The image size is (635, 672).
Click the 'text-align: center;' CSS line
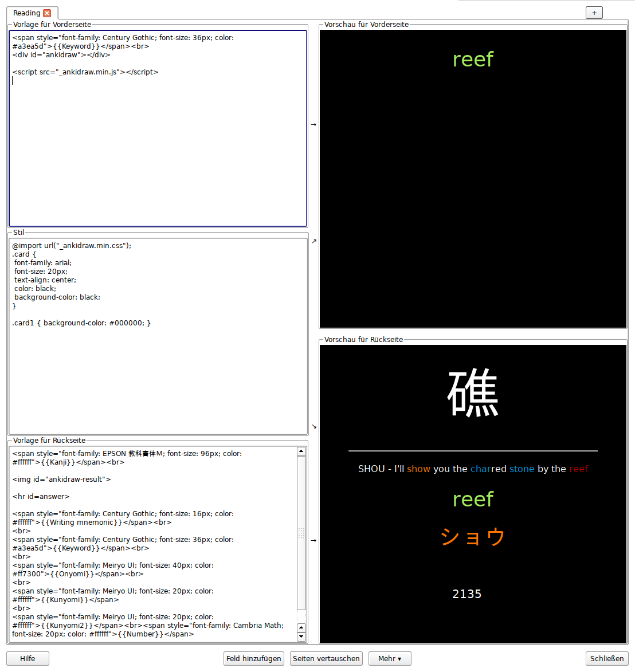coord(45,280)
